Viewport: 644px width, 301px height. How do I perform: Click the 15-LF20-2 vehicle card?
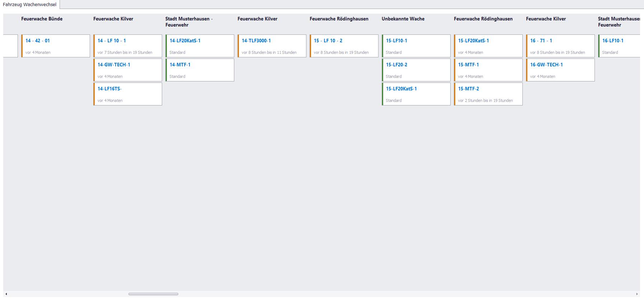point(416,70)
